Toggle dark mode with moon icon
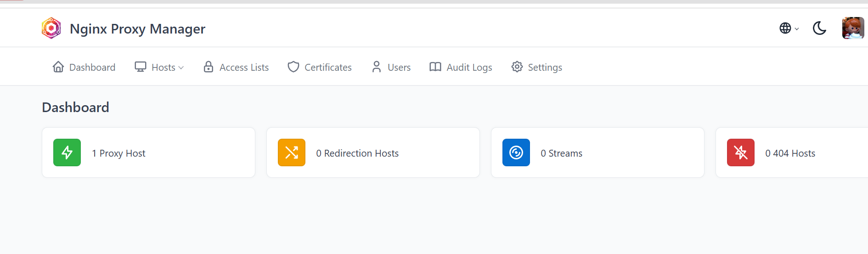This screenshot has width=868, height=254. [819, 28]
